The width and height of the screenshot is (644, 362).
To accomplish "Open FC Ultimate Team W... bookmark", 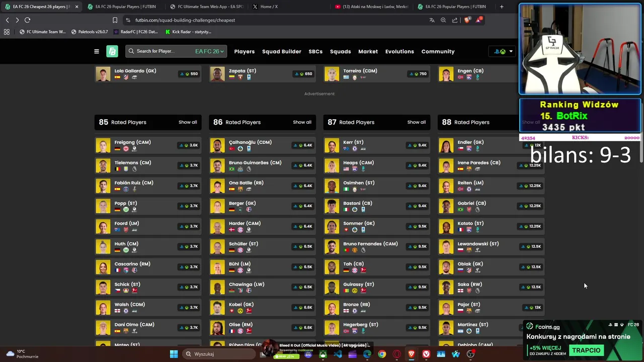I will [x=43, y=32].
